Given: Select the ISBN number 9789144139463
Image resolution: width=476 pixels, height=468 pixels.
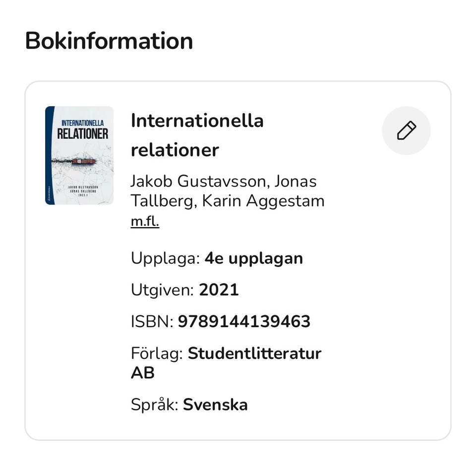Looking at the screenshot, I should tap(244, 322).
